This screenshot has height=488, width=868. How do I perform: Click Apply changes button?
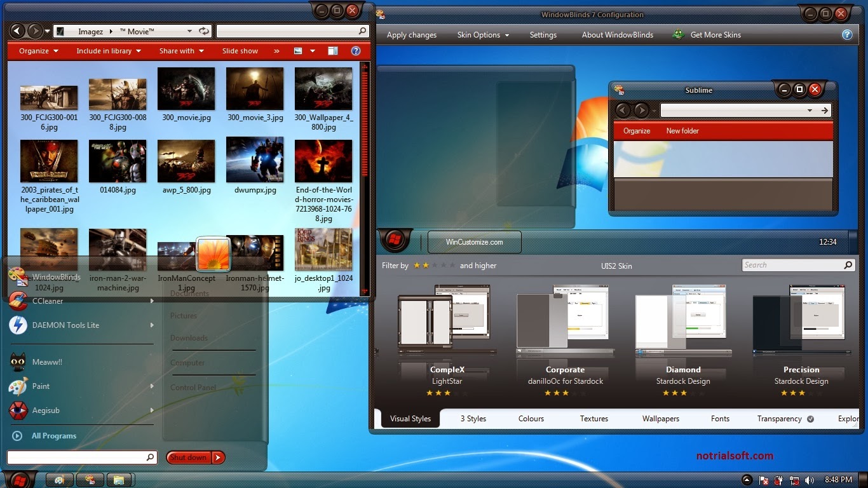pyautogui.click(x=412, y=35)
